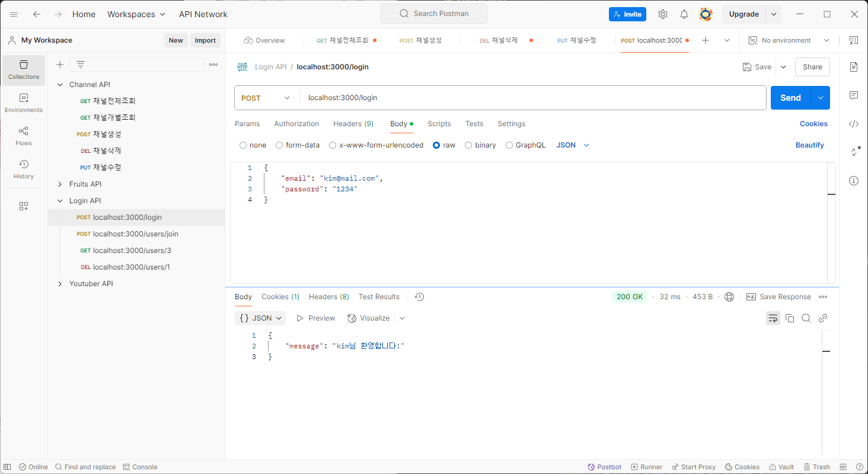Send the request

[x=790, y=98]
